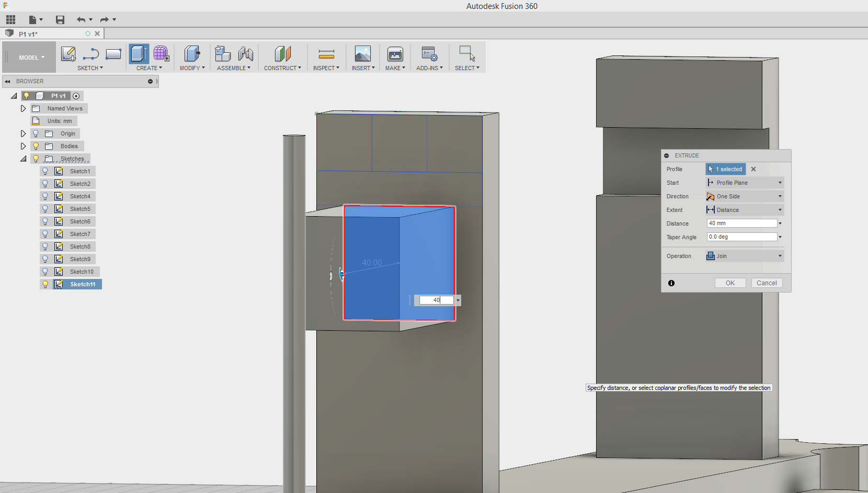This screenshot has height=493, width=868.
Task: Select the Measure inspect icon
Action: 326,54
